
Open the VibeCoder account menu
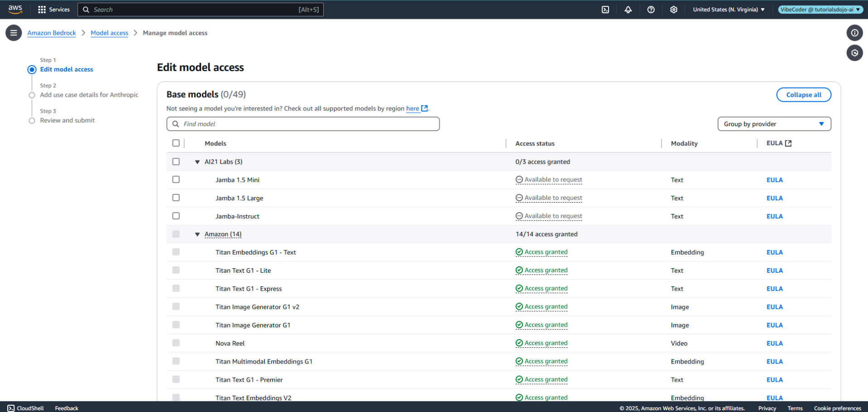point(820,9)
